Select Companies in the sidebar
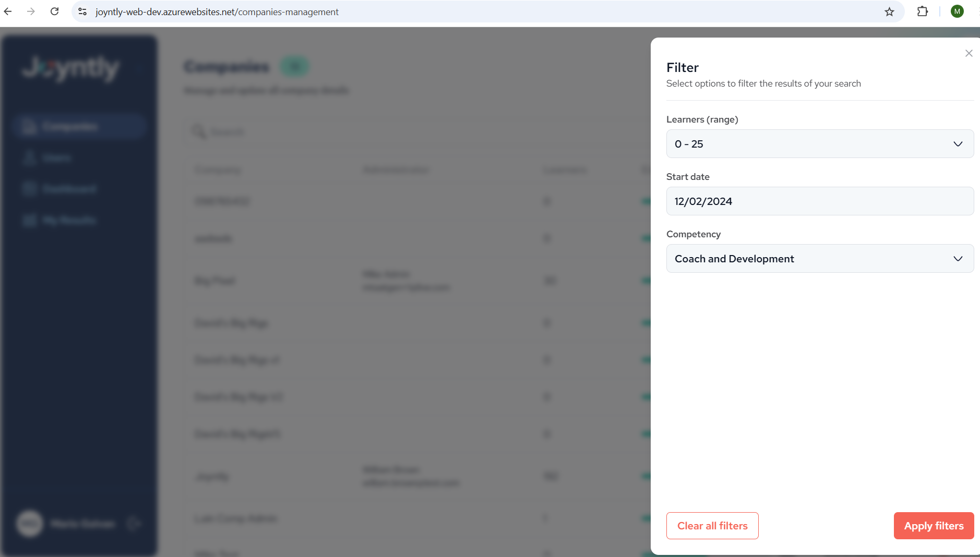 pyautogui.click(x=70, y=127)
